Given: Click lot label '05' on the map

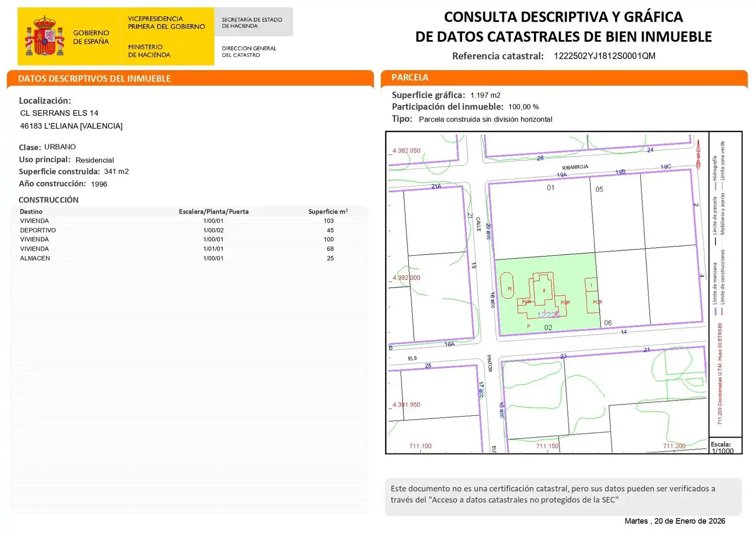Looking at the screenshot, I should pyautogui.click(x=599, y=189).
